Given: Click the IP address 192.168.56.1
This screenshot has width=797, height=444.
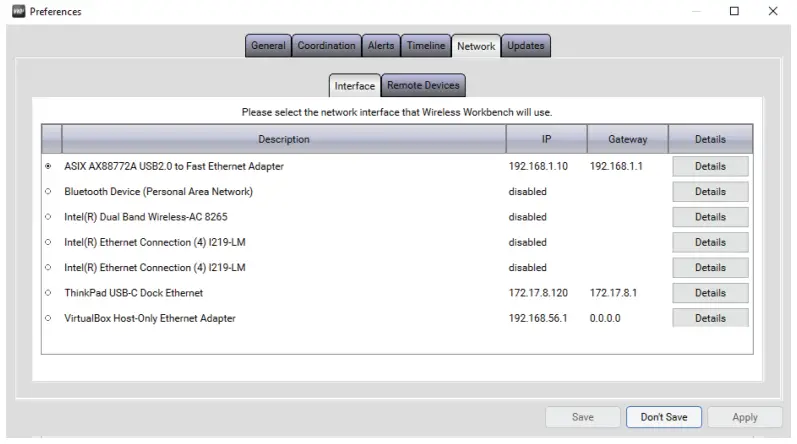Looking at the screenshot, I should [x=538, y=318].
